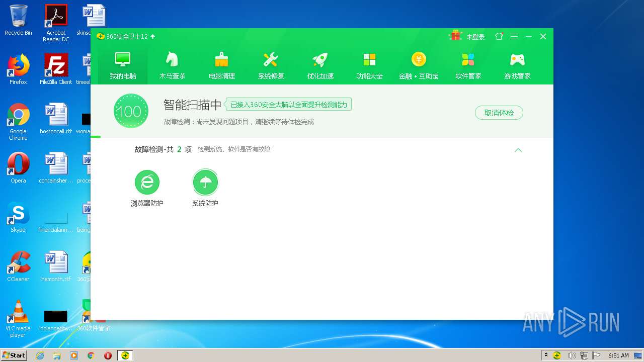Select Recycle Bin desktop icon

18,20
